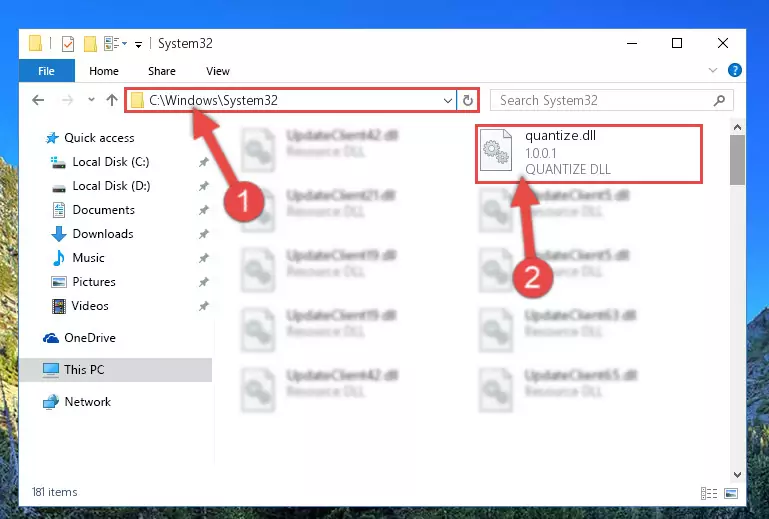
Task: Click the Search System32 field
Action: tap(612, 101)
